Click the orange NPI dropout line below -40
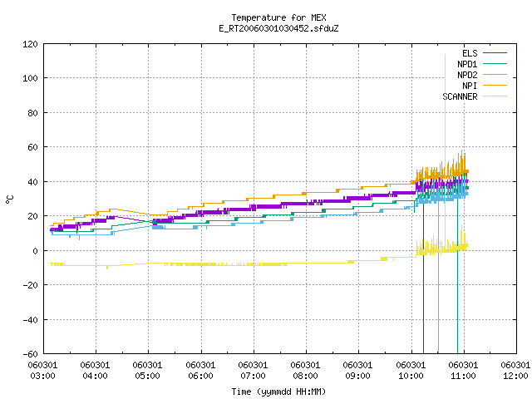Viewport: 532px width, 399px height. pos(438,336)
